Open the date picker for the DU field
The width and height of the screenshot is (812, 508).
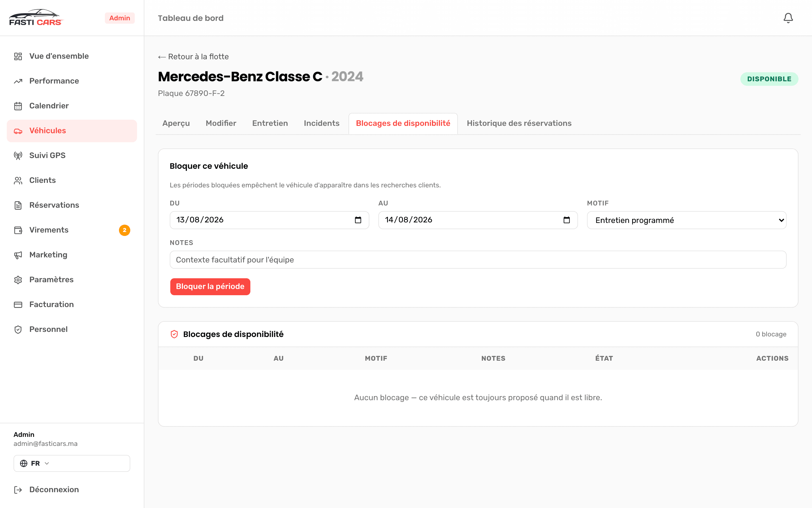tap(358, 220)
